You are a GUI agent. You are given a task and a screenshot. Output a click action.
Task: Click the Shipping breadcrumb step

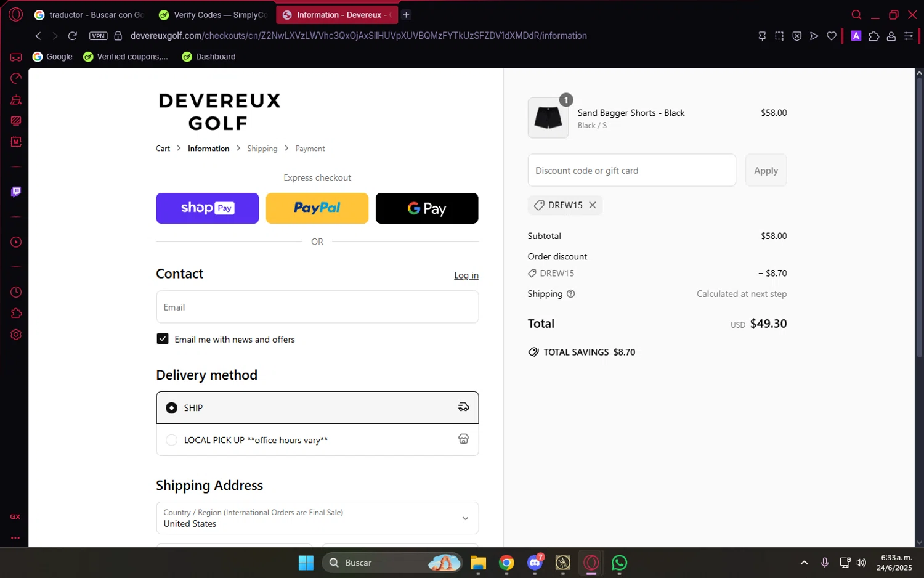tap(262, 149)
